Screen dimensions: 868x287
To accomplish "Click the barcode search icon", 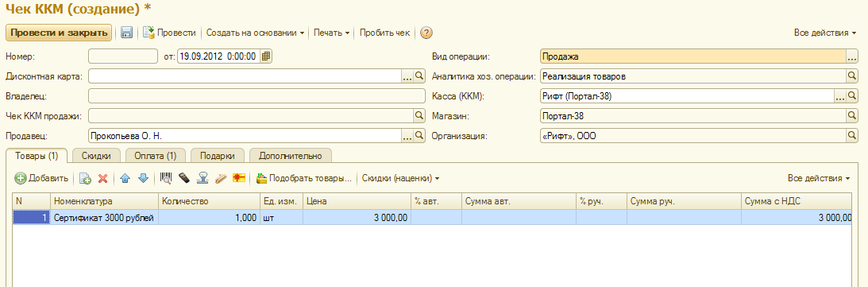I will click(x=165, y=178).
